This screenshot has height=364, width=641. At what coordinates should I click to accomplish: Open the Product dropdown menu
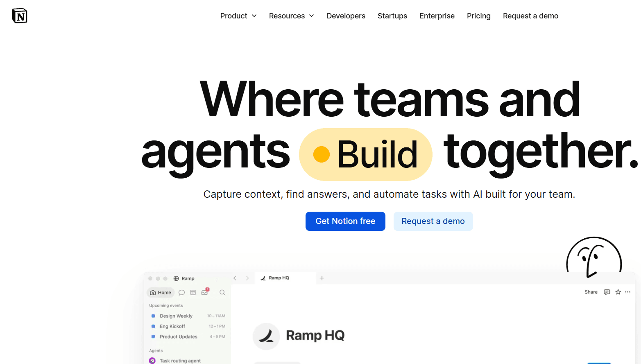(238, 16)
